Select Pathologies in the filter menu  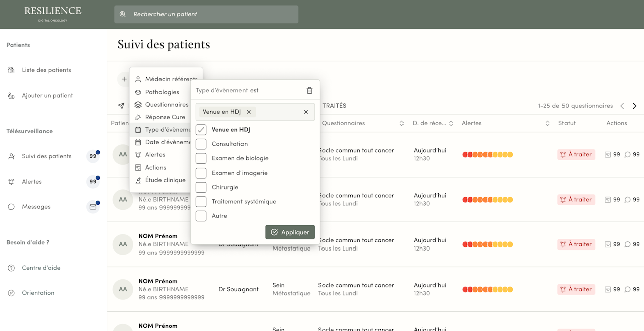click(x=162, y=92)
